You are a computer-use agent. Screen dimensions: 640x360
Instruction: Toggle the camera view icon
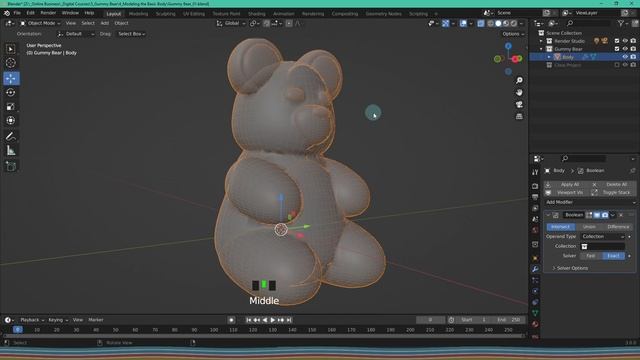click(x=519, y=104)
